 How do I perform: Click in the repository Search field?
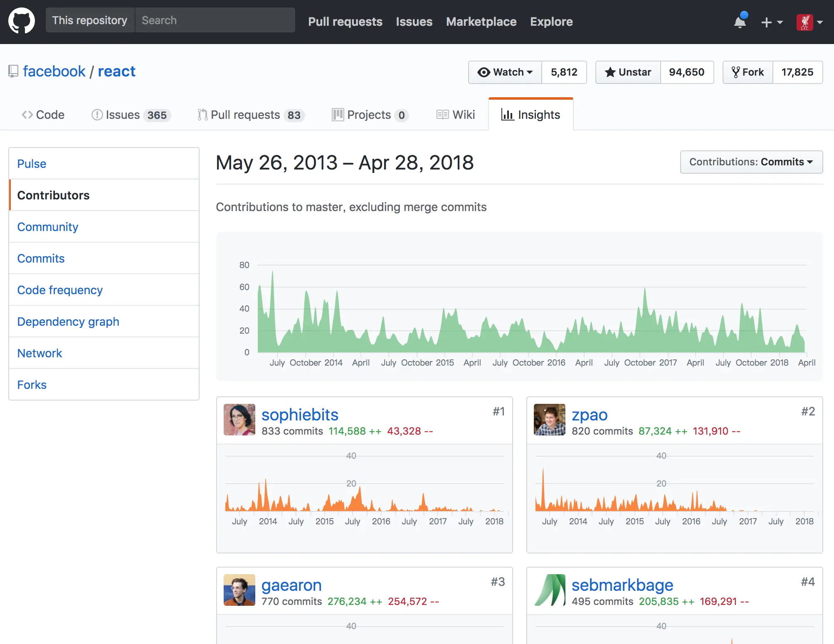pyautogui.click(x=215, y=20)
